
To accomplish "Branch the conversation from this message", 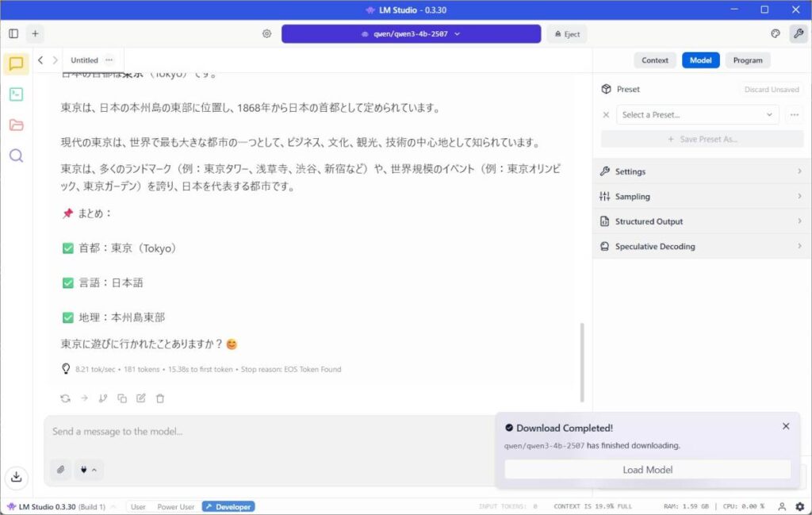I will tap(103, 398).
